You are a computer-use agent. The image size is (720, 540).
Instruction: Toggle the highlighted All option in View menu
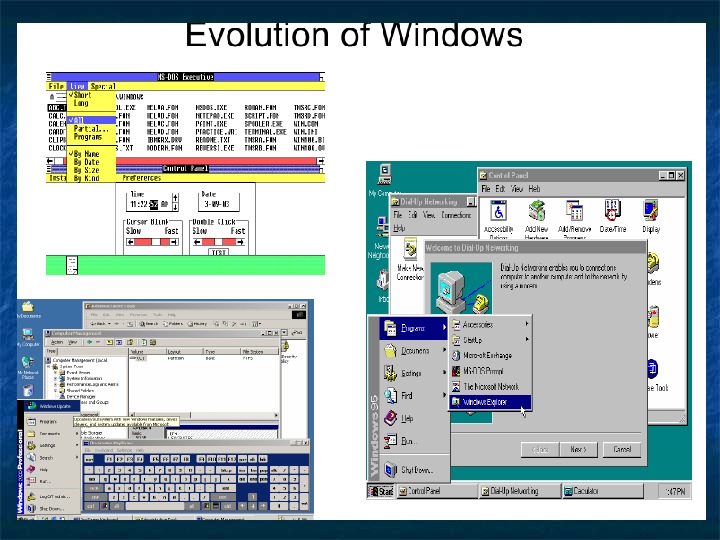click(x=91, y=120)
